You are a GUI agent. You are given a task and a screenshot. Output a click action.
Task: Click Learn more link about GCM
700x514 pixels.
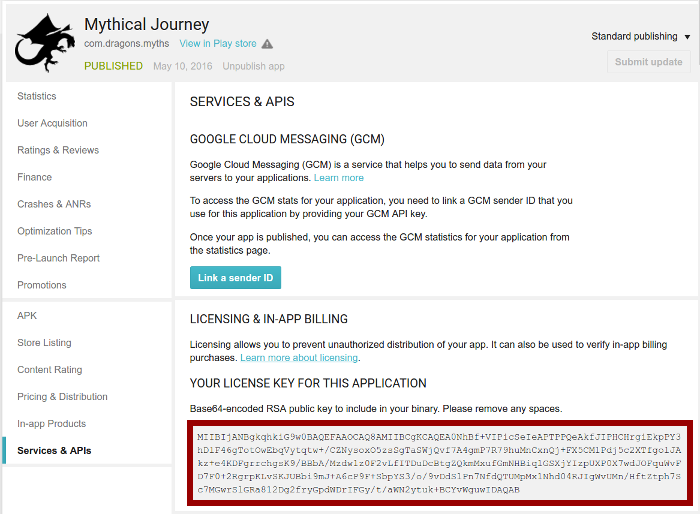338,178
